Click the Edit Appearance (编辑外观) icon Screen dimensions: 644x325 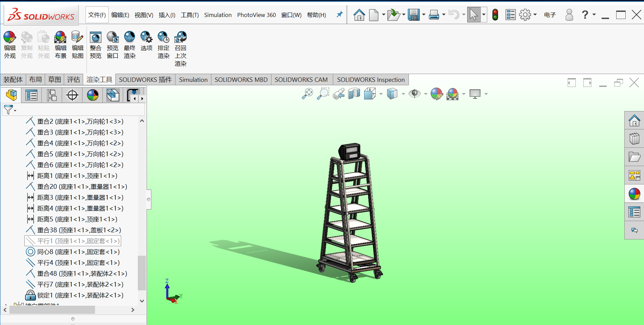[x=10, y=45]
